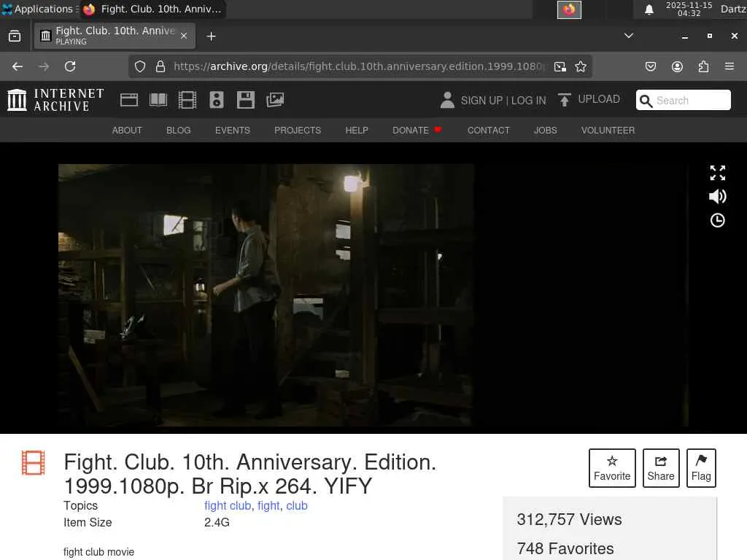Open the Web (Wayback Machine) media icon
The width and height of the screenshot is (747, 560).
coord(129,100)
